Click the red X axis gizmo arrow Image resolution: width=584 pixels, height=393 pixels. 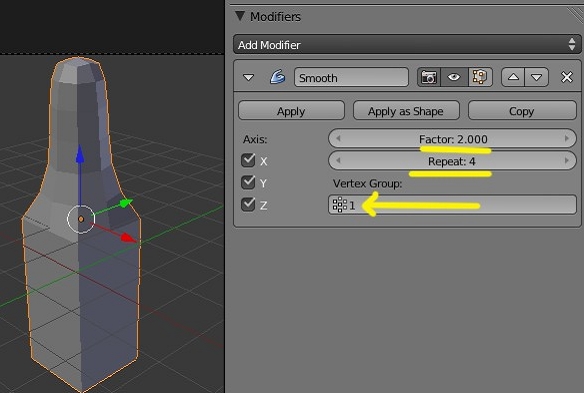(x=128, y=238)
